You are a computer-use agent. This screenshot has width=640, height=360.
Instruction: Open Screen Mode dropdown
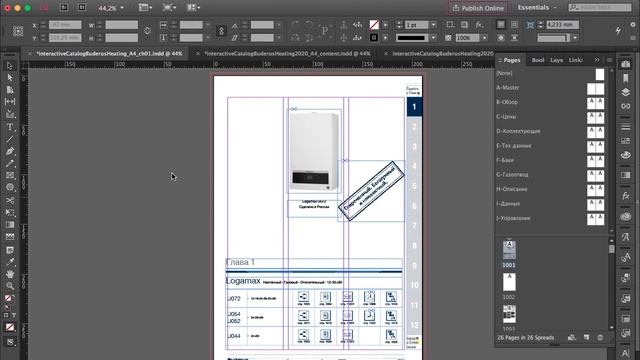pyautogui.click(x=169, y=7)
